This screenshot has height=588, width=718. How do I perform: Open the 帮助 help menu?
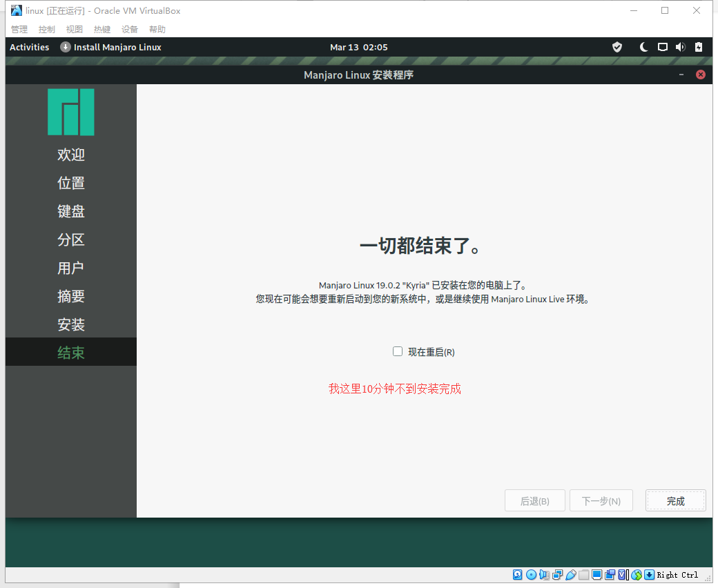click(x=157, y=29)
